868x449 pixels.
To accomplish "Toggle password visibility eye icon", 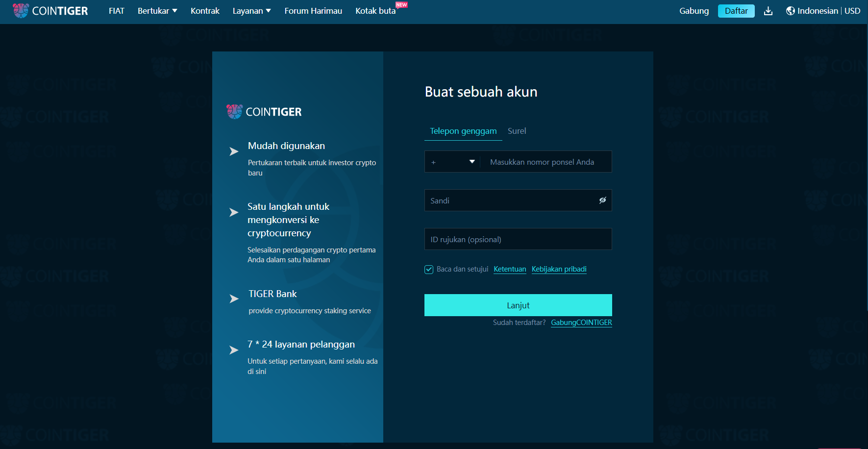I will pyautogui.click(x=602, y=200).
